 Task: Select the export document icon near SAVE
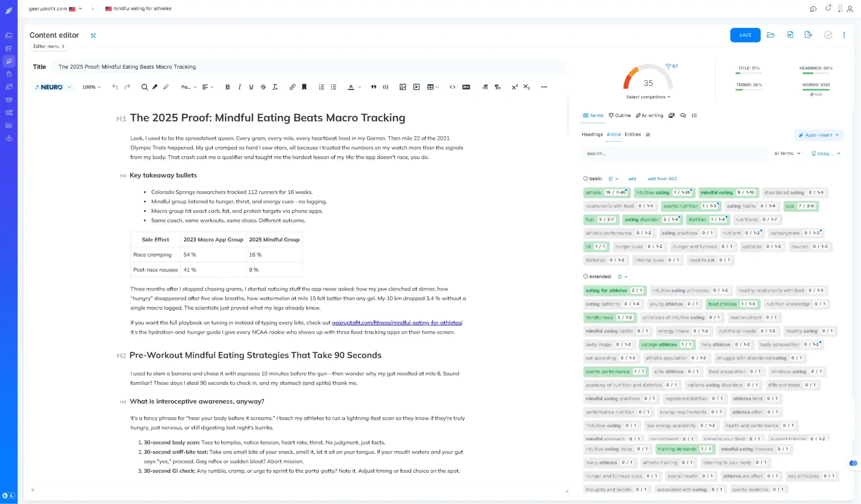(808, 35)
